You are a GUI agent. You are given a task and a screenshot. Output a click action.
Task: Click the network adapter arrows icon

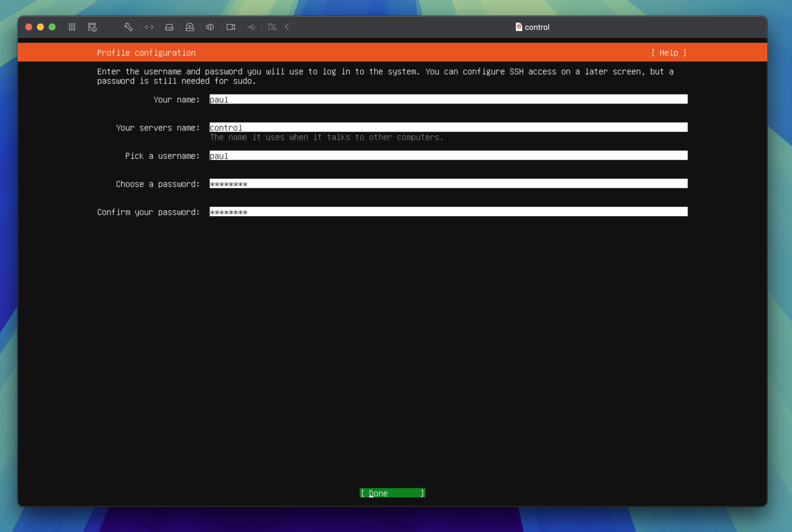click(149, 27)
